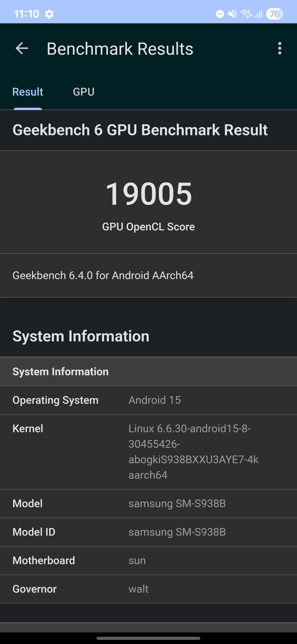Select the Result tab
Viewport: 297px width, 644px height.
(x=28, y=92)
